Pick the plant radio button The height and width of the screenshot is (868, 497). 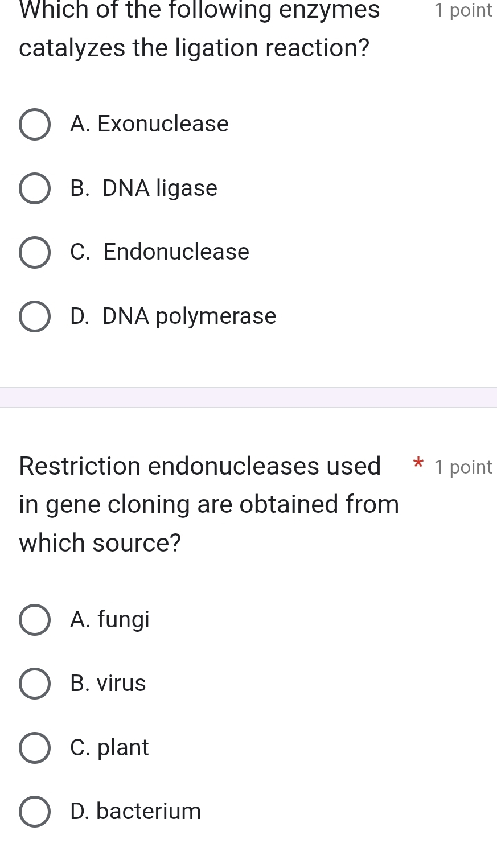pos(34,747)
